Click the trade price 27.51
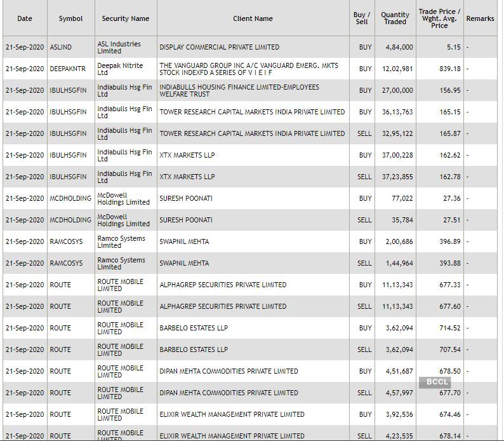Image resolution: width=504 pixels, height=441 pixels. click(451, 220)
